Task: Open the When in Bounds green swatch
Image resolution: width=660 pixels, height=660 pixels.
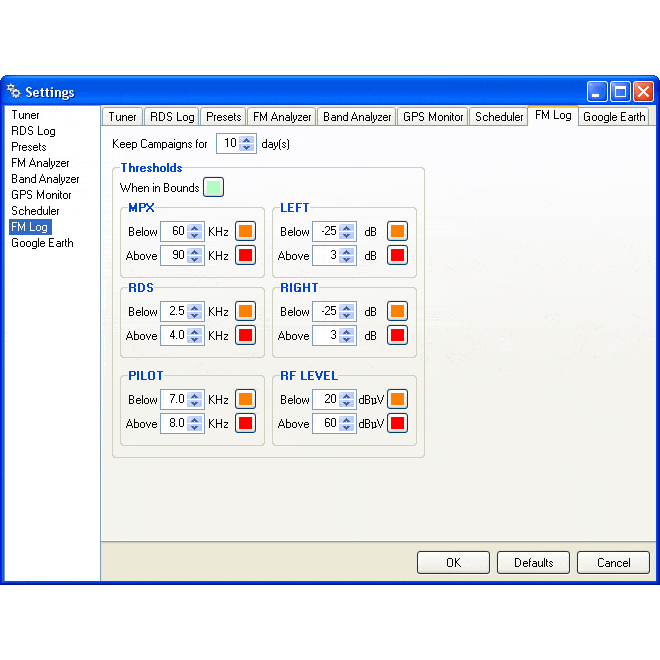Action: (213, 187)
